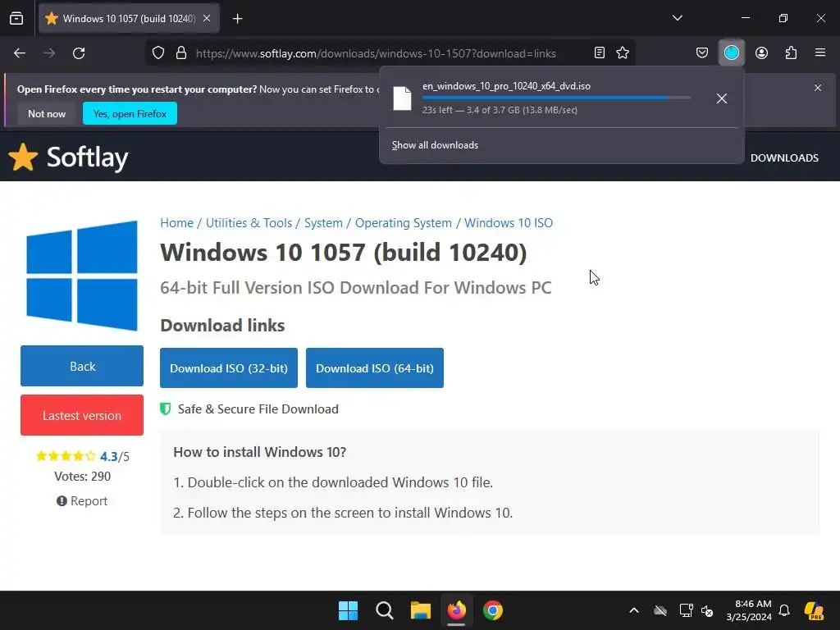Choose Not now on Firefox prompt
This screenshot has height=630, width=840.
point(47,113)
